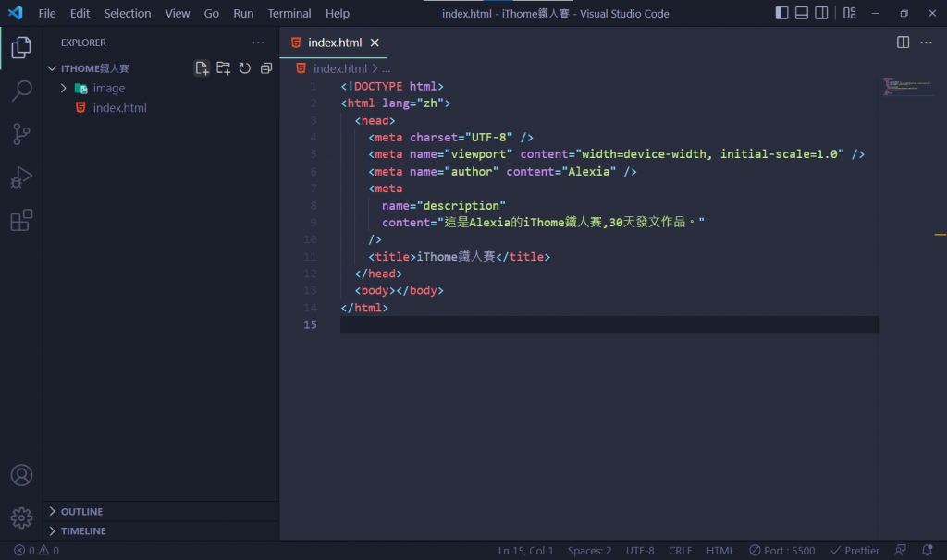This screenshot has height=560, width=947.
Task: Open the Edit menu
Action: (x=80, y=13)
